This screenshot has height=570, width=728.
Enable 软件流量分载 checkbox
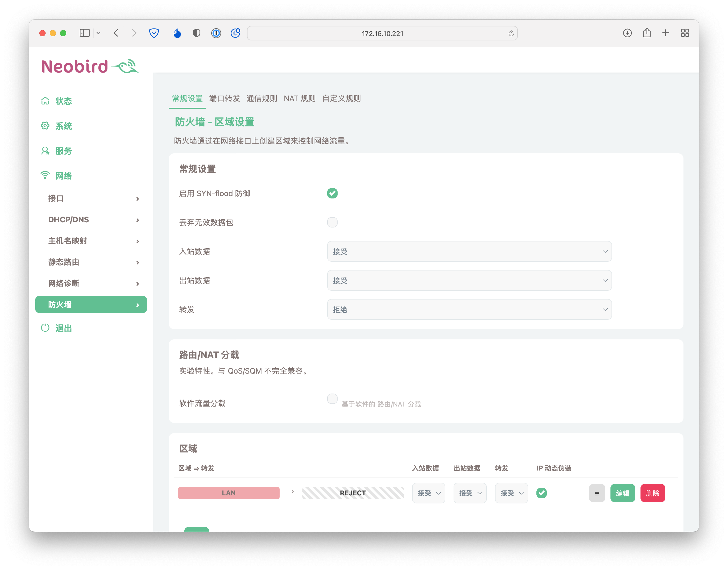point(332,398)
